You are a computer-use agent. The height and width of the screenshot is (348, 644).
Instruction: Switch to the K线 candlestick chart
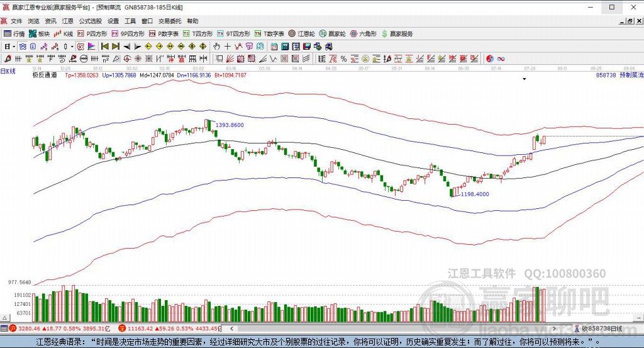(x=64, y=34)
